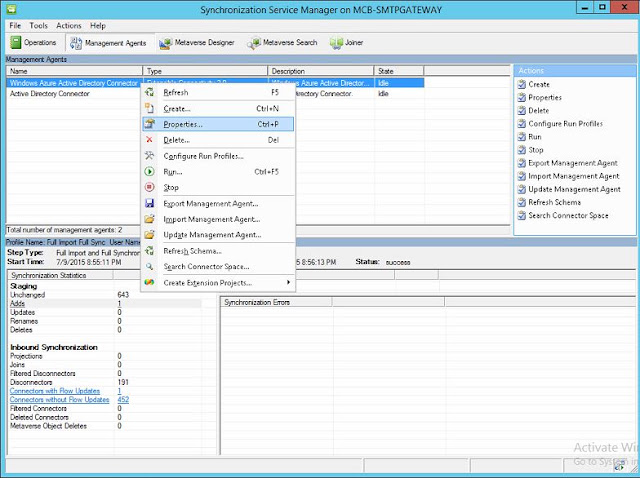Sort by the Type column header

205,71
